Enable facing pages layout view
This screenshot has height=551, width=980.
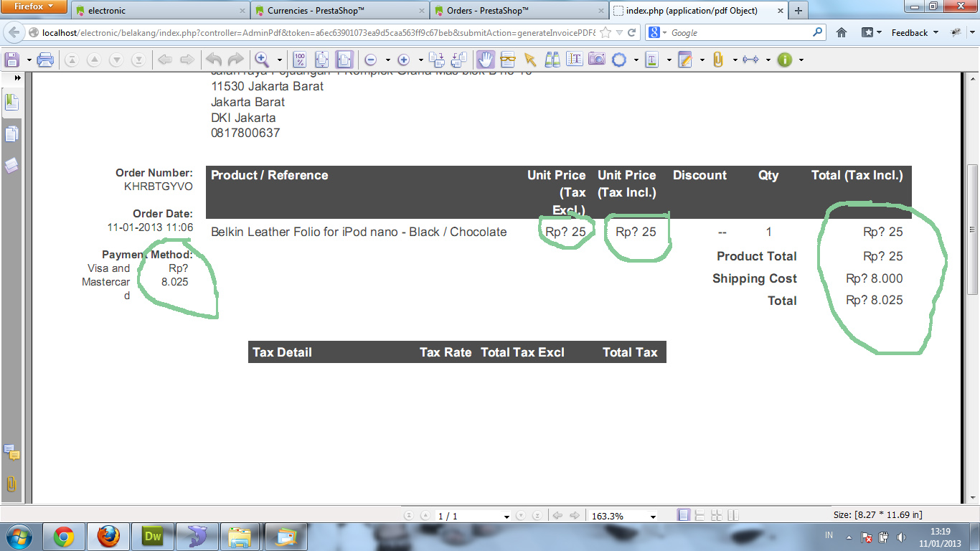tap(732, 515)
